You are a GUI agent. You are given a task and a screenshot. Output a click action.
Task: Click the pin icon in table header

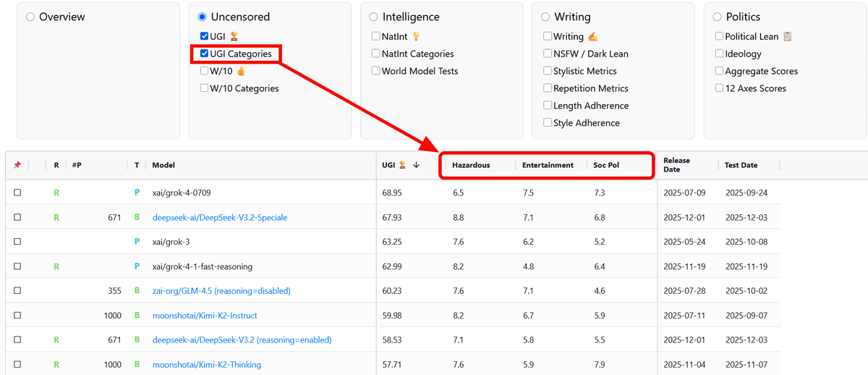(17, 166)
